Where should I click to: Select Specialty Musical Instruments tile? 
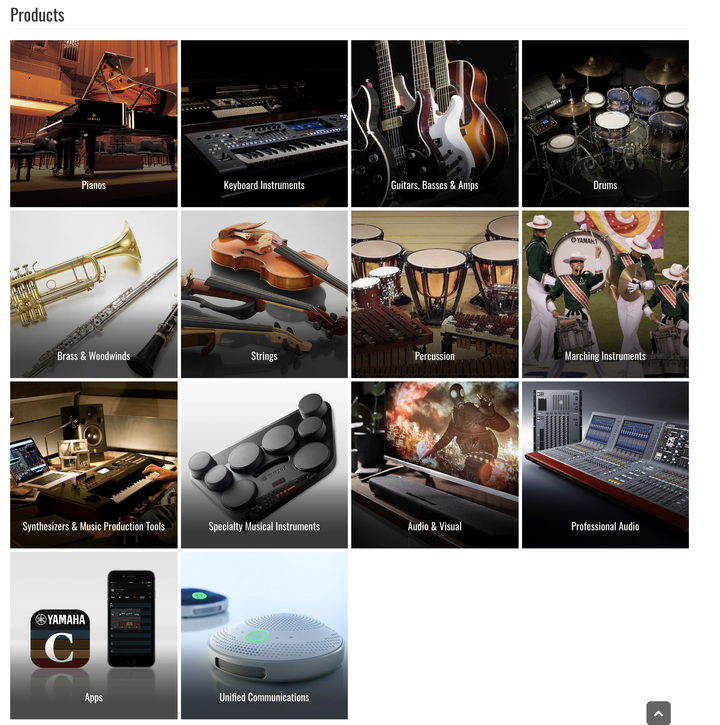click(x=264, y=465)
